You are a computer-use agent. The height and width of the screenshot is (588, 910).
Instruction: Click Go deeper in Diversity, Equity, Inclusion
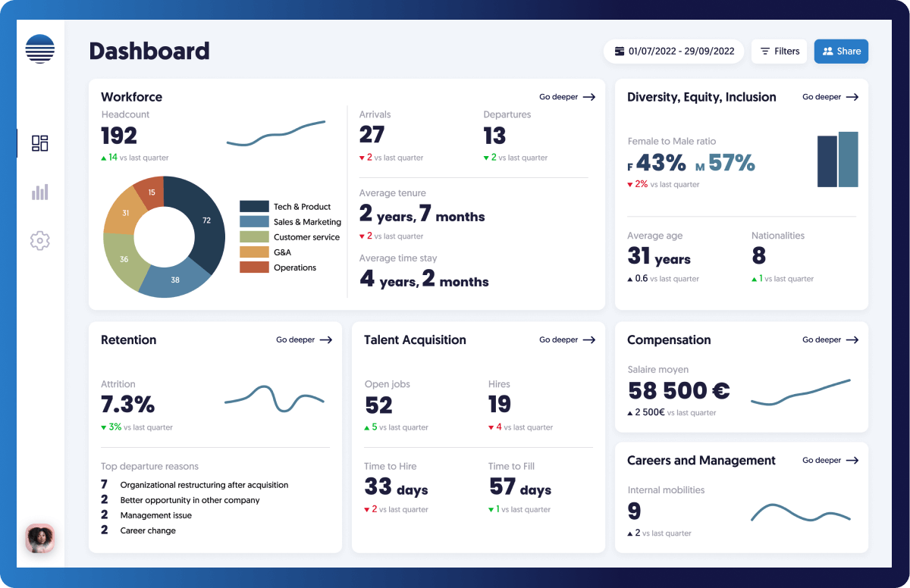[x=830, y=97]
